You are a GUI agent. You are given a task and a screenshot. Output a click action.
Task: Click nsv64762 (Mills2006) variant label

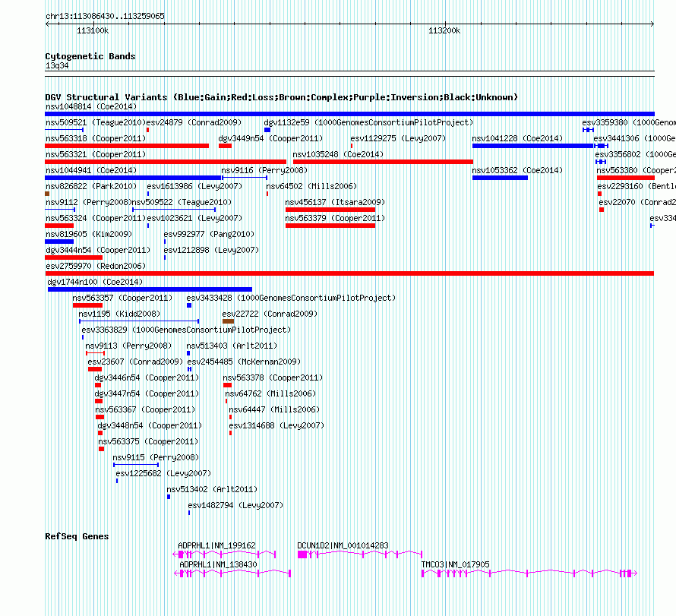270,393
